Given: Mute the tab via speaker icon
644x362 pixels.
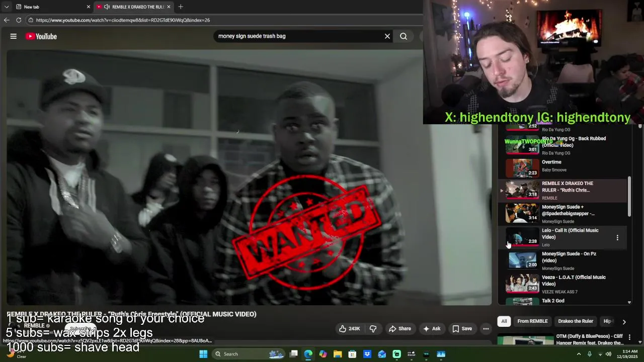Looking at the screenshot, I should [x=107, y=7].
